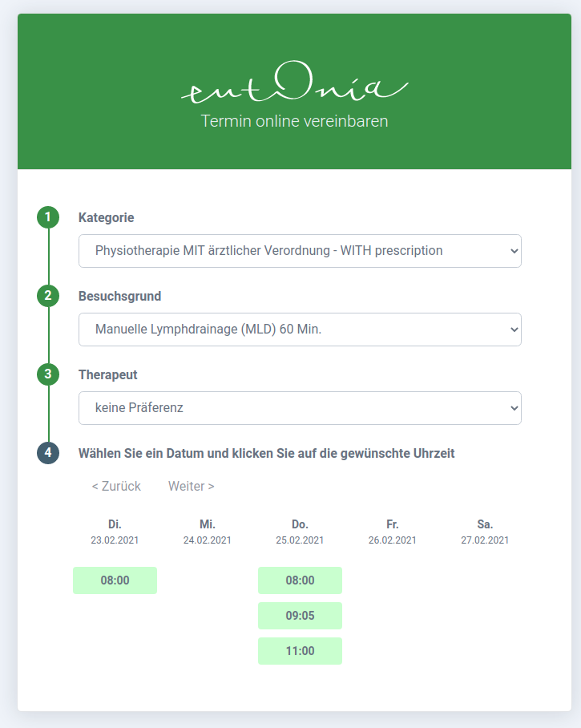The image size is (581, 728).
Task: Click the step 2 circle indicator
Action: [48, 296]
